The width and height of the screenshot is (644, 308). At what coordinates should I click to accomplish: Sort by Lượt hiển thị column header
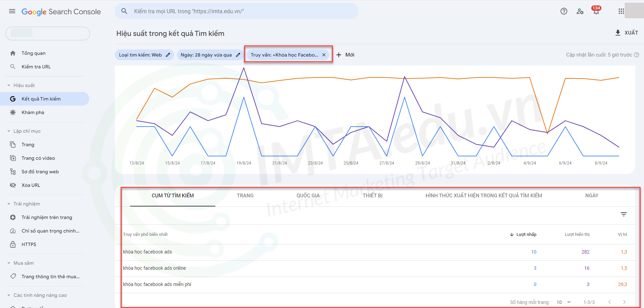tap(577, 235)
